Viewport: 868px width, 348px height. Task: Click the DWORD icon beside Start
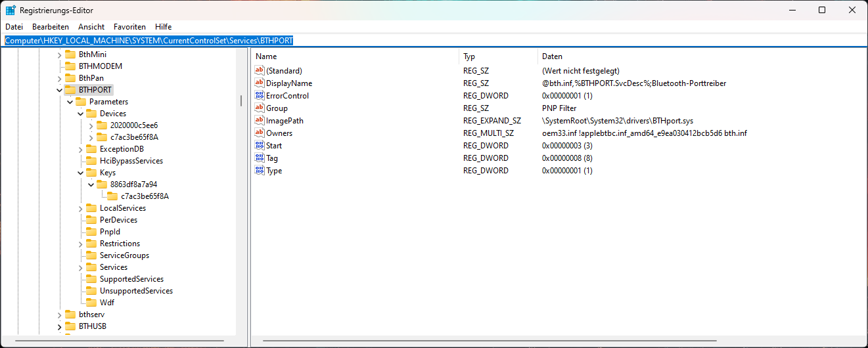tap(259, 146)
